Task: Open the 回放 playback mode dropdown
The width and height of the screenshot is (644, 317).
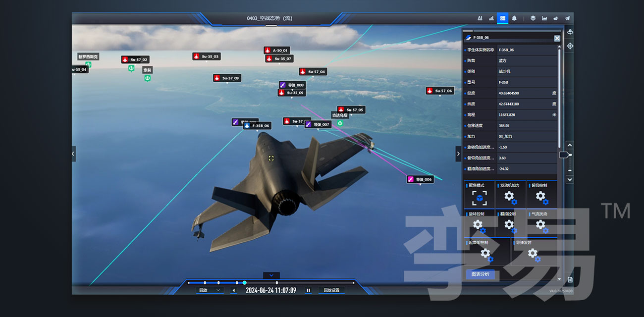Action: click(x=210, y=290)
